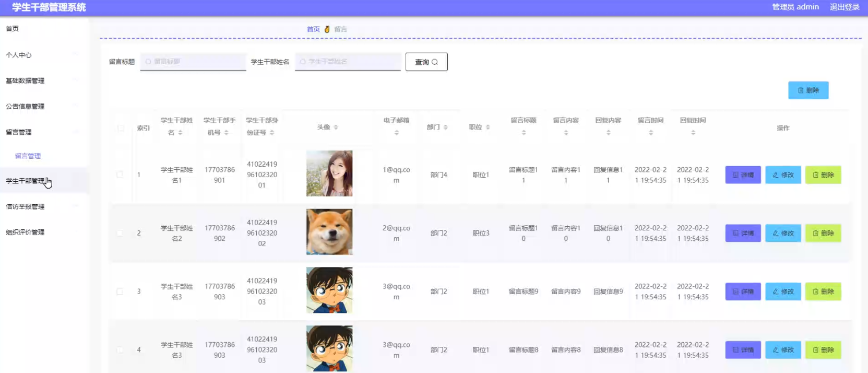868x373 pixels.
Task: Expand 基础数据管理 sidebar menu
Action: 44,80
